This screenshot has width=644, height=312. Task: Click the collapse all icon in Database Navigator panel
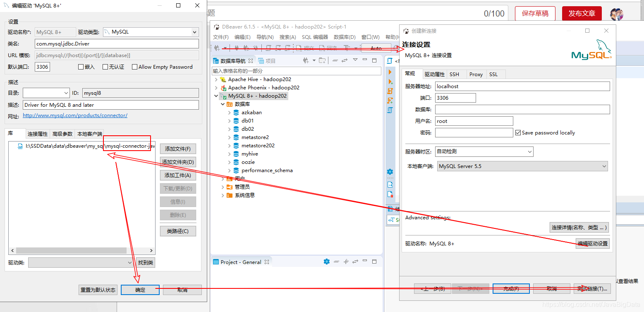click(x=335, y=60)
